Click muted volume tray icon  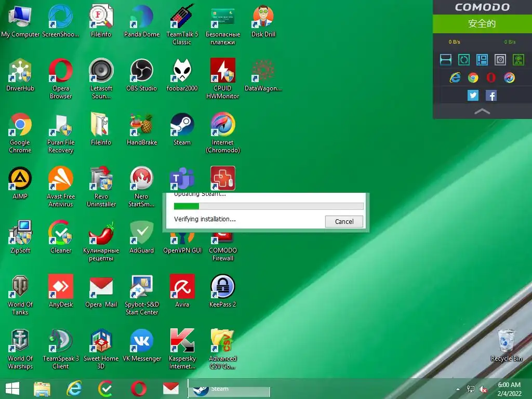(483, 389)
